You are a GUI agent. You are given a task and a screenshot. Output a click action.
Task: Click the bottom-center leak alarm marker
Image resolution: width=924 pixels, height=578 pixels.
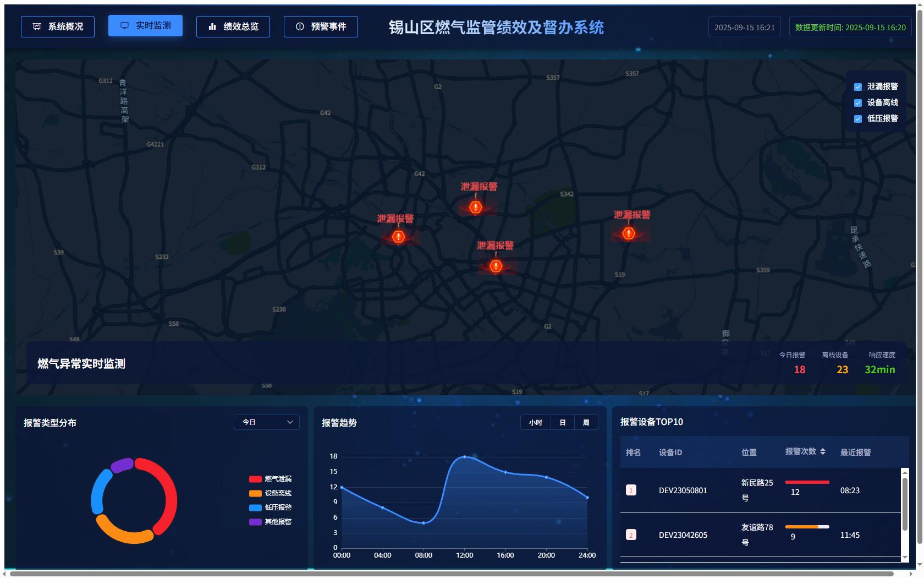pyautogui.click(x=496, y=266)
